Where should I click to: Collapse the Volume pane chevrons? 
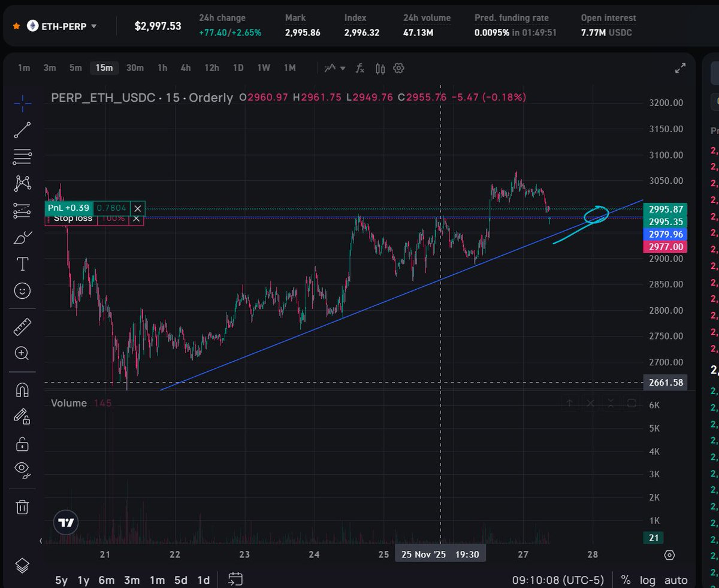(x=611, y=403)
